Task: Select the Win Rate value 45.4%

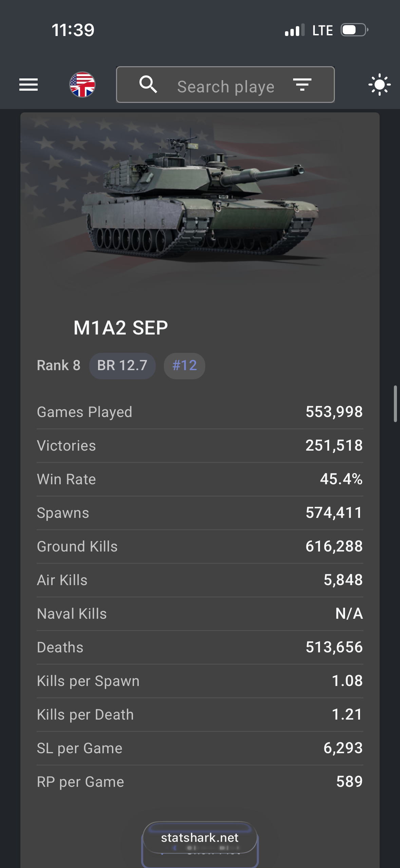Action: tap(341, 479)
